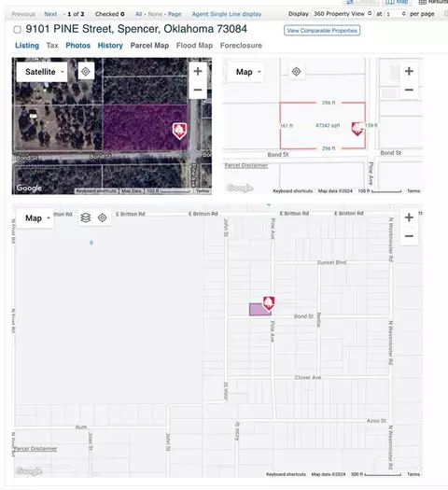Open the Map type dropdown on the dimensions map
448x490 pixels.
(x=245, y=72)
